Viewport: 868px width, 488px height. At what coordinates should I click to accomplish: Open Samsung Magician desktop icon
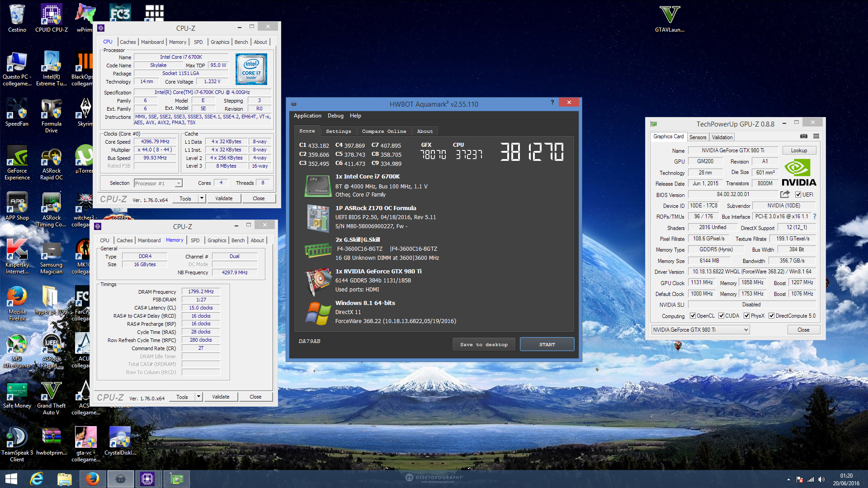pos(52,257)
